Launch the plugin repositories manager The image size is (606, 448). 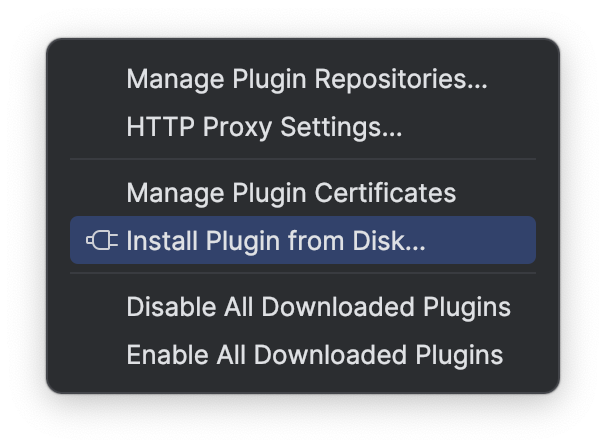point(306,80)
